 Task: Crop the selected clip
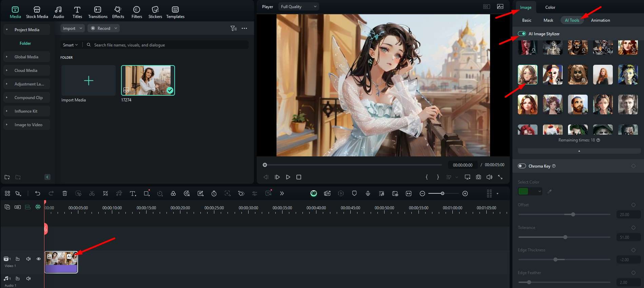click(x=105, y=193)
